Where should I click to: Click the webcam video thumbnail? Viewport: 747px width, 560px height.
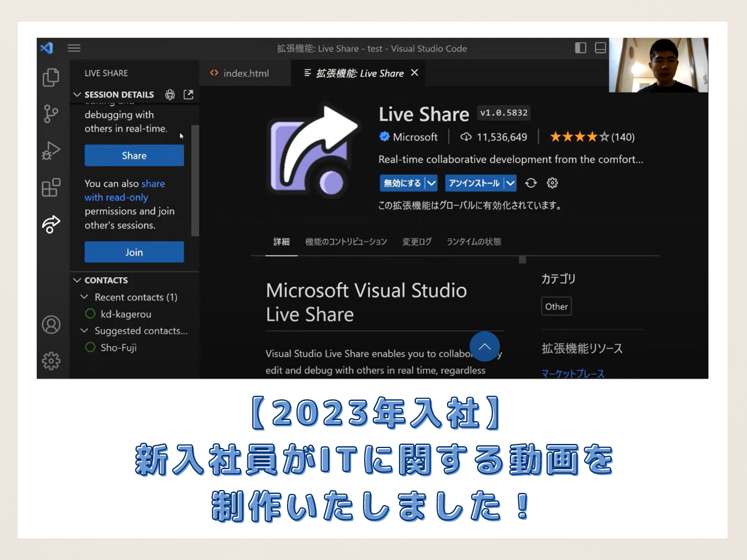pyautogui.click(x=658, y=65)
